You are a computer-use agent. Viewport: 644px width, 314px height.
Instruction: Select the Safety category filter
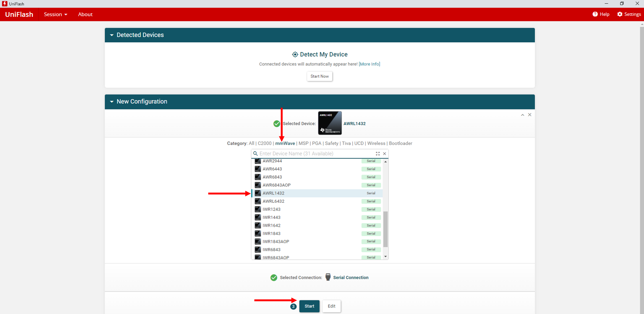coord(332,144)
